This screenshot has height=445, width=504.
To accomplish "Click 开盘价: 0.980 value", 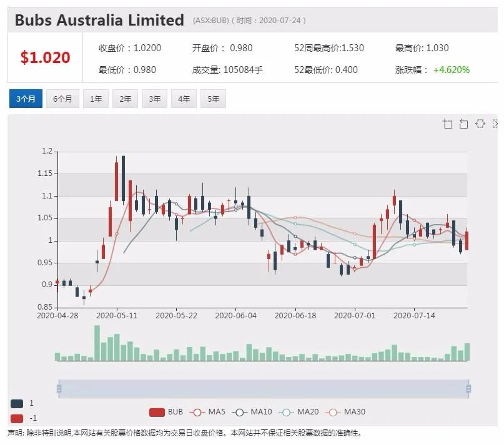I will 222,48.
